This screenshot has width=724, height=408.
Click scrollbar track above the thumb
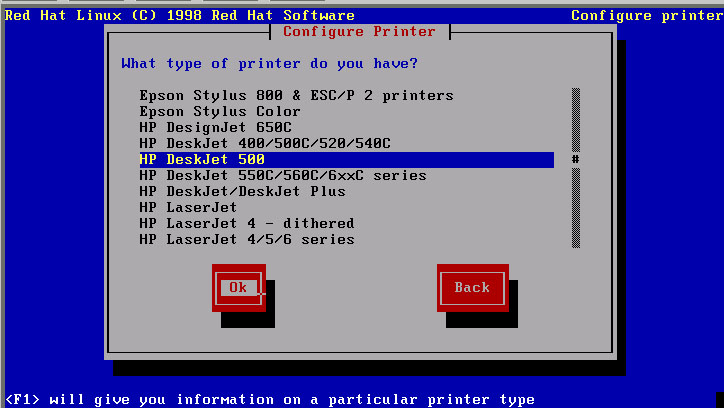[576, 120]
